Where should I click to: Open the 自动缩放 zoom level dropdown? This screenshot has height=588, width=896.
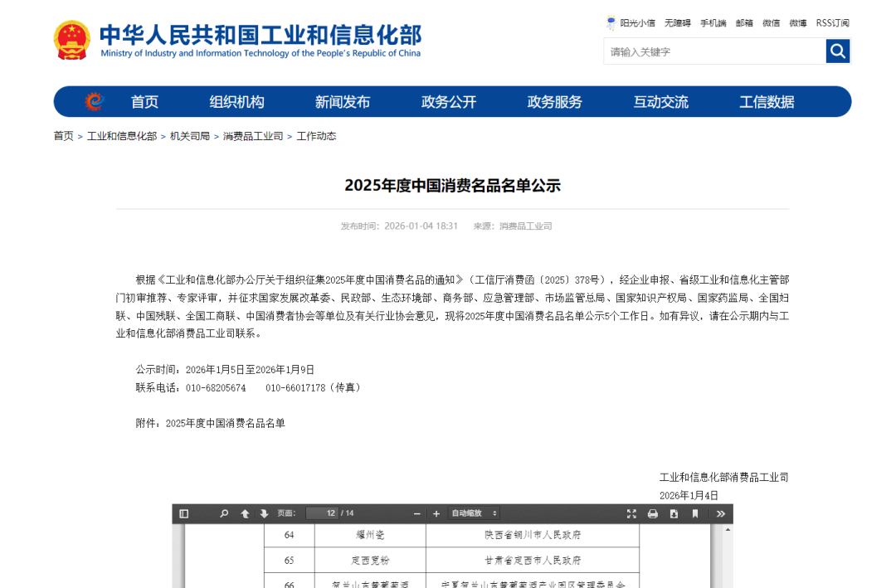tap(473, 513)
